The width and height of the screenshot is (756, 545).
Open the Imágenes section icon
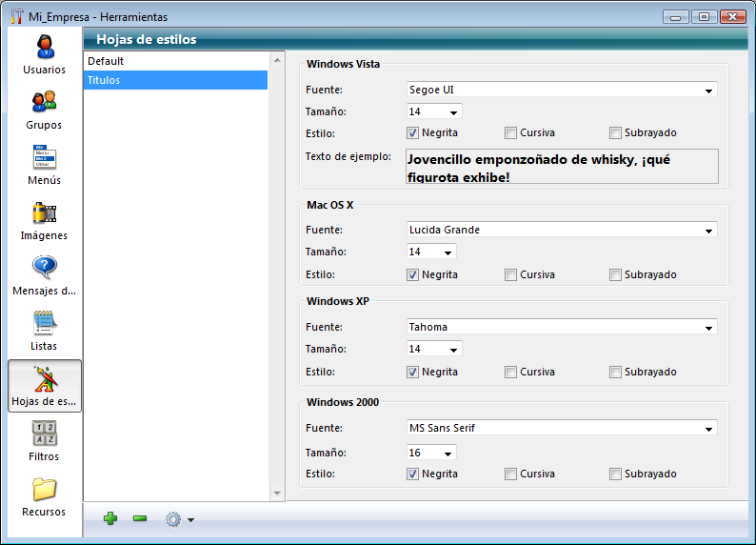point(44,212)
